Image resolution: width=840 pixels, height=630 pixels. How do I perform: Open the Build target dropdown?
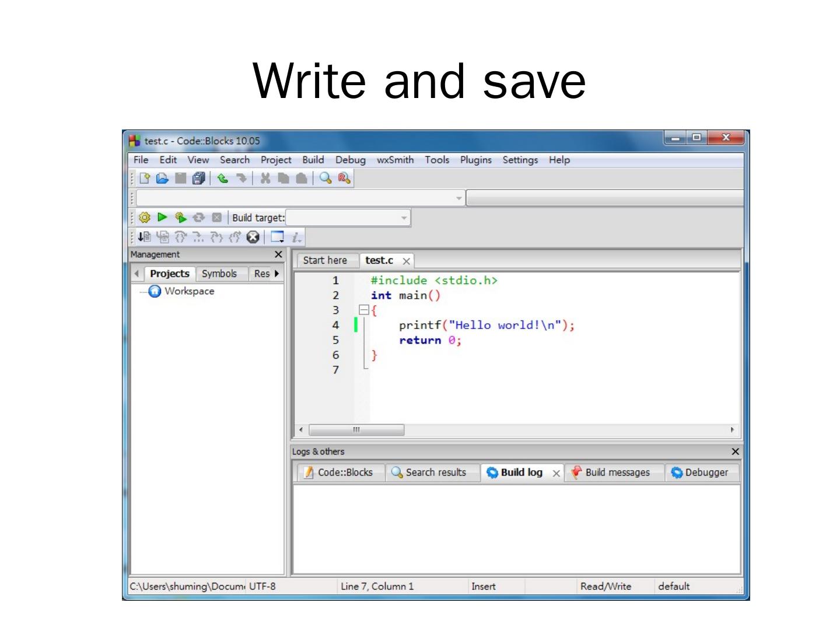[404, 218]
